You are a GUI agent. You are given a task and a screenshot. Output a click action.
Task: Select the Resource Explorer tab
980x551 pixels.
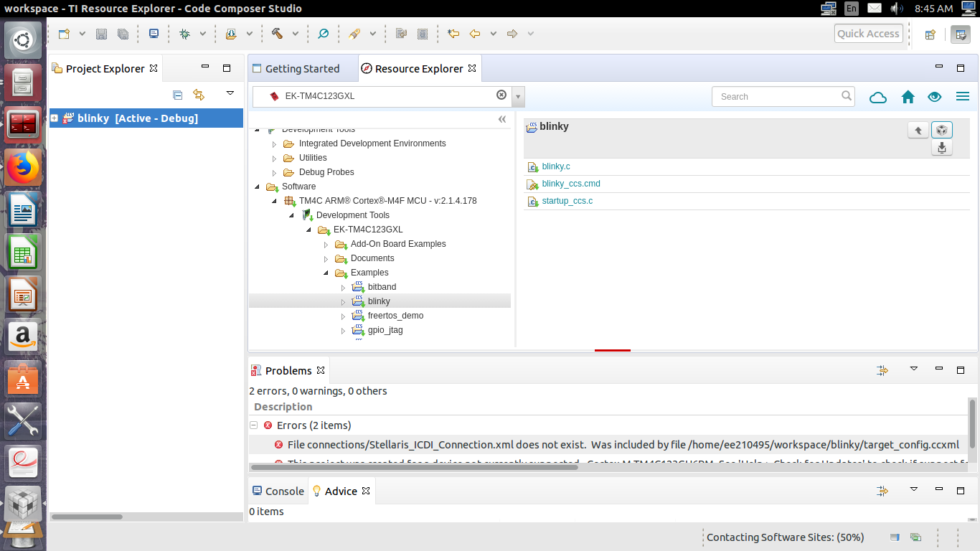[419, 69]
